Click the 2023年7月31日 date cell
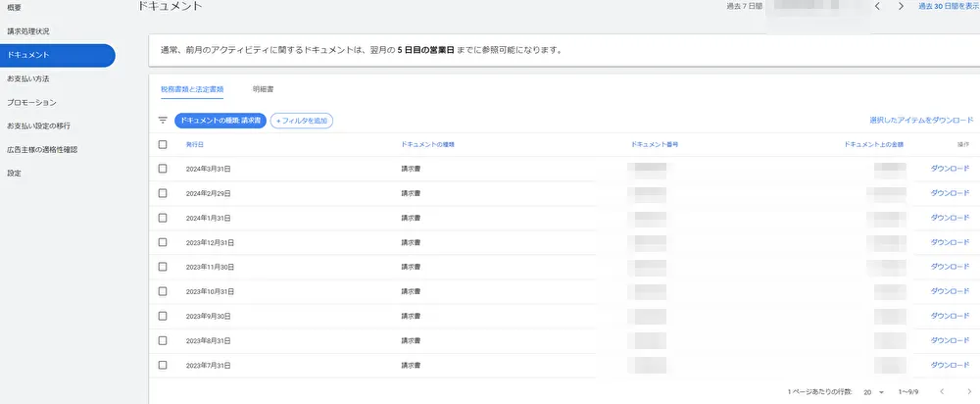The height and width of the screenshot is (404, 980). (208, 365)
